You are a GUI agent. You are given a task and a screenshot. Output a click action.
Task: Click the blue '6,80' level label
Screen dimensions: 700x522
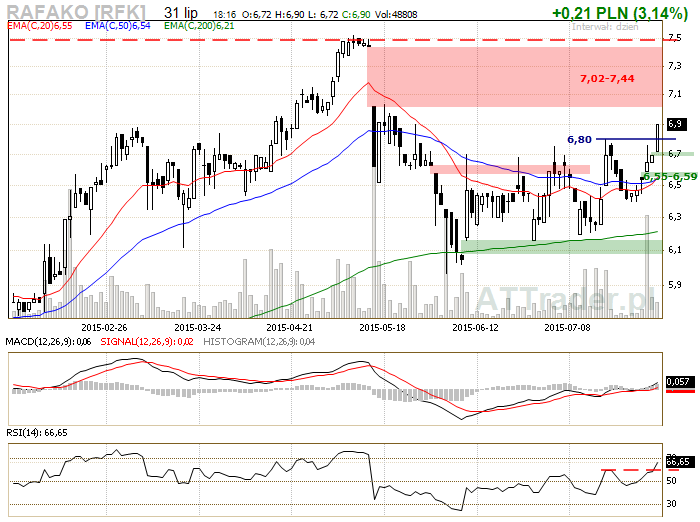(x=579, y=140)
